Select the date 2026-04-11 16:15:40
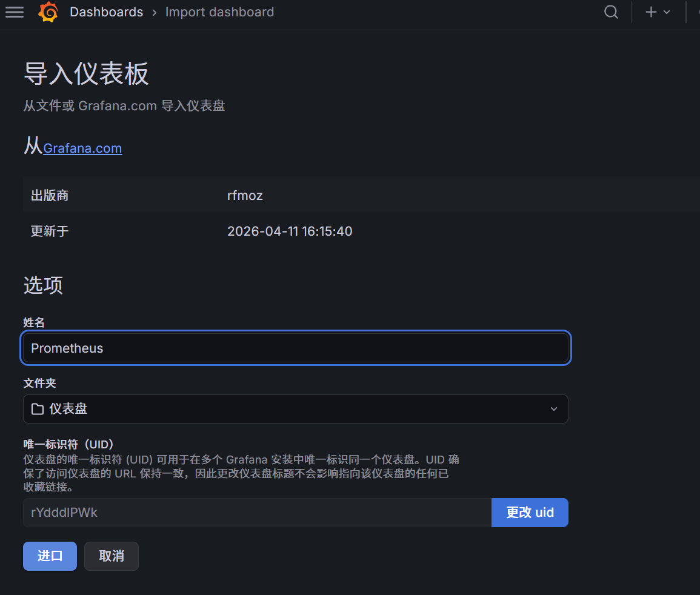 (290, 231)
